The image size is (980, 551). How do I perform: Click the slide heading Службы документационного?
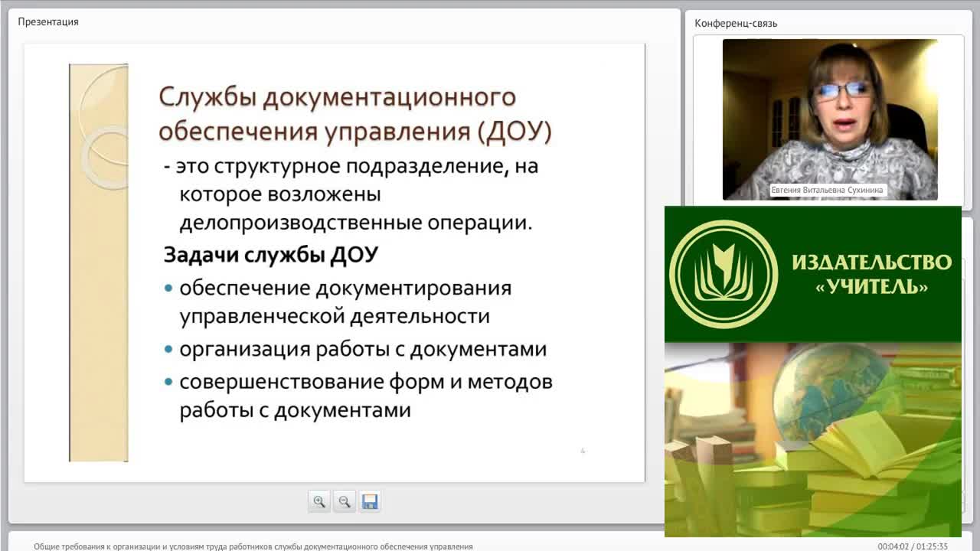point(337,98)
